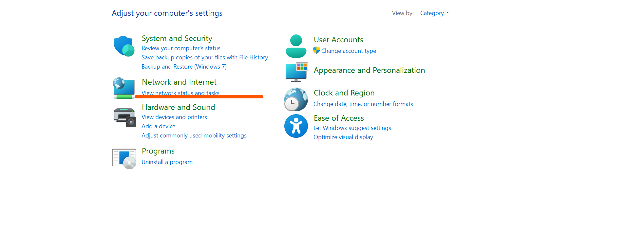644x250 pixels.
Task: Click the System and Security shield icon
Action: click(124, 46)
